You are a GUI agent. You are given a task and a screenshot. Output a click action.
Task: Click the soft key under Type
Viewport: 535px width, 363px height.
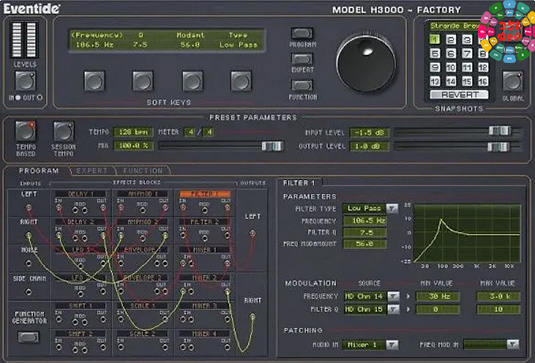click(241, 81)
